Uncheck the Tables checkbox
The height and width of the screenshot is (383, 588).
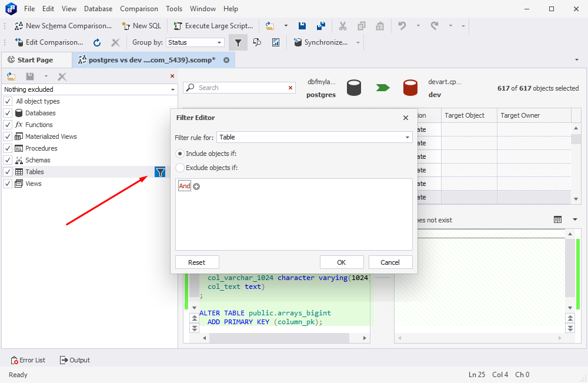(8, 172)
